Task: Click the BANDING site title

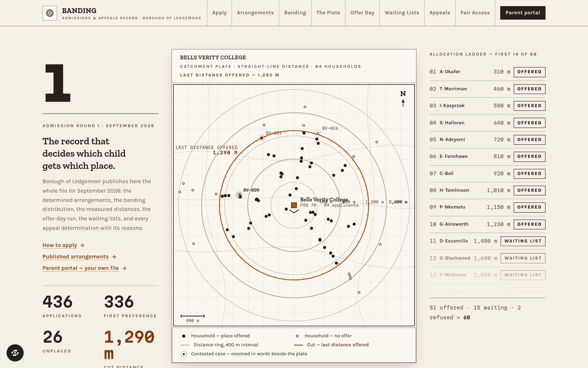Action: tap(79, 11)
